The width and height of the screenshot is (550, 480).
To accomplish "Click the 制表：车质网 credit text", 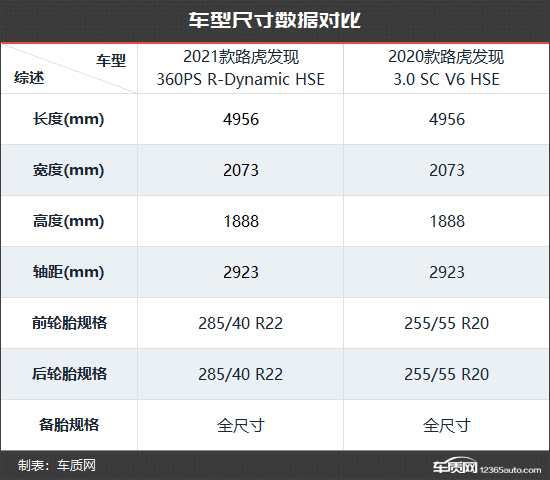I will click(x=57, y=466).
